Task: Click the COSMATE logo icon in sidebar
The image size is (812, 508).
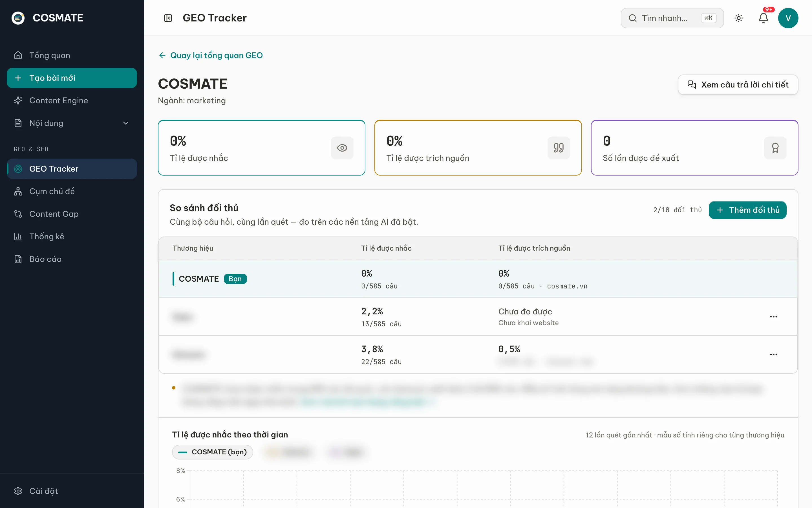Action: point(18,18)
